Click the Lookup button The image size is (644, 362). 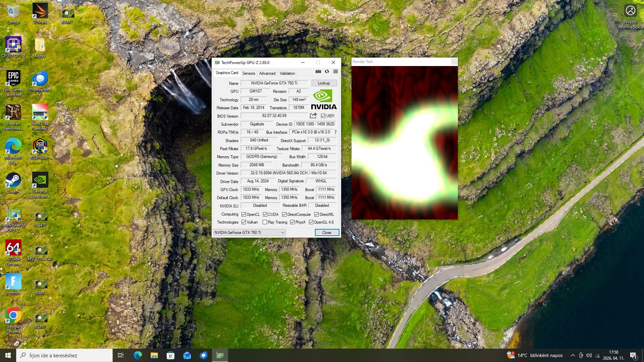pyautogui.click(x=324, y=83)
